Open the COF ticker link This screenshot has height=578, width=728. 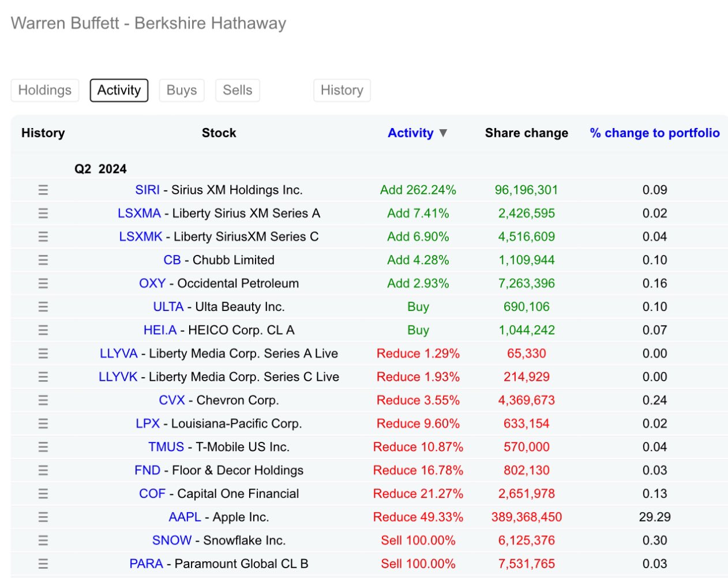(x=152, y=494)
